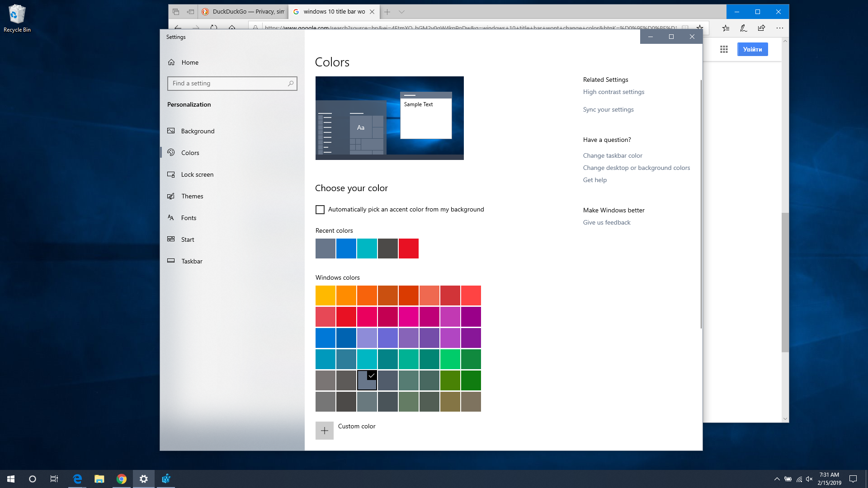The image size is (868, 488).
Task: Select Lock screen settings
Action: tap(197, 174)
